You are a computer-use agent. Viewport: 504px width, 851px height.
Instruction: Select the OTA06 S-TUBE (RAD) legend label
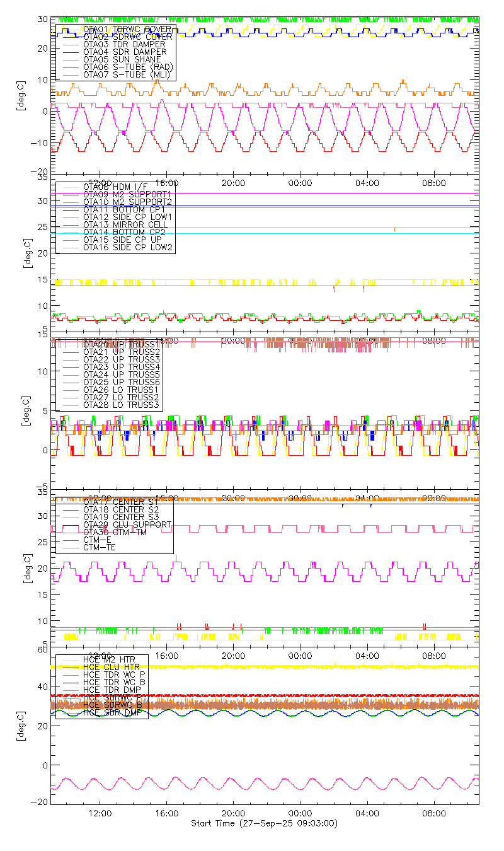coord(128,67)
